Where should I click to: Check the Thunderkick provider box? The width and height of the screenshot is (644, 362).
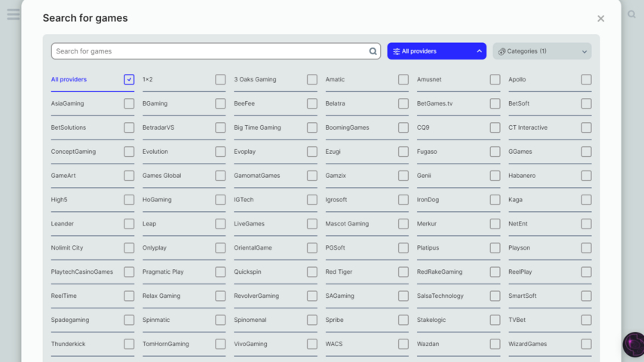click(129, 344)
